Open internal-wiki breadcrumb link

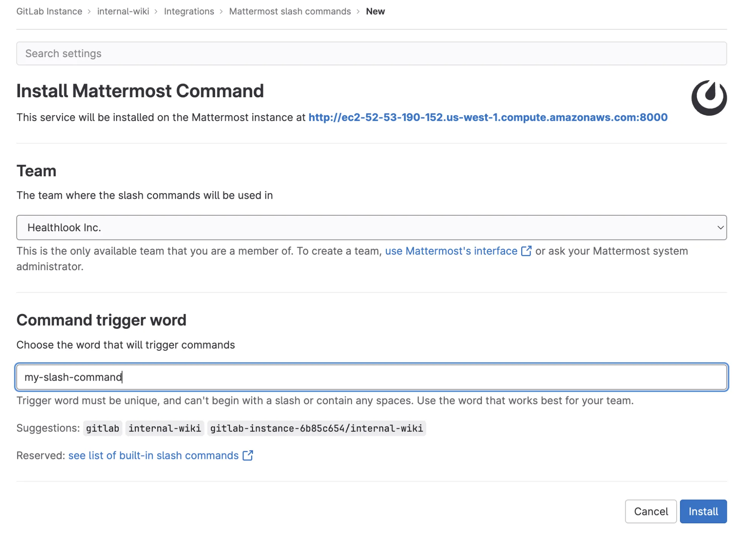pos(123,11)
